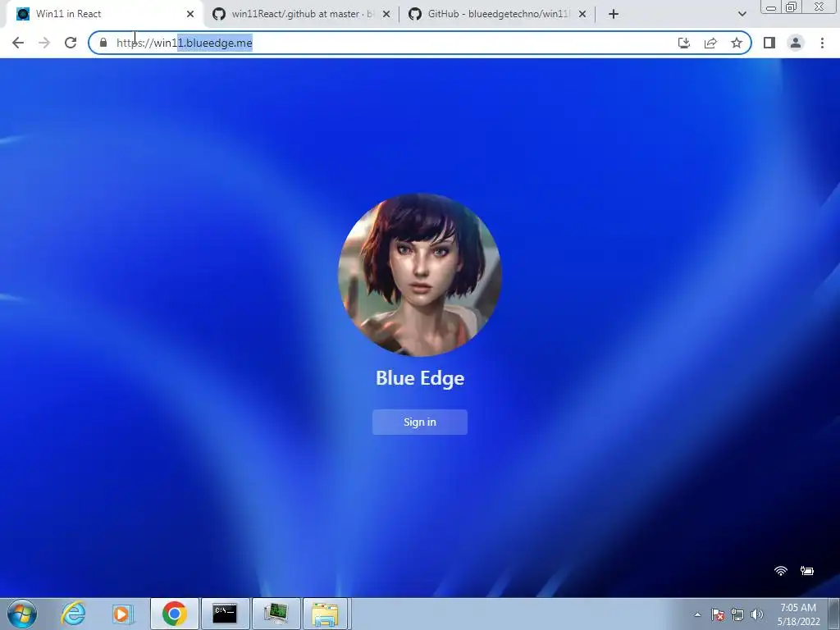Screen dimensions: 840x630
Task: Reload the page with refresh icon
Action: (71, 43)
